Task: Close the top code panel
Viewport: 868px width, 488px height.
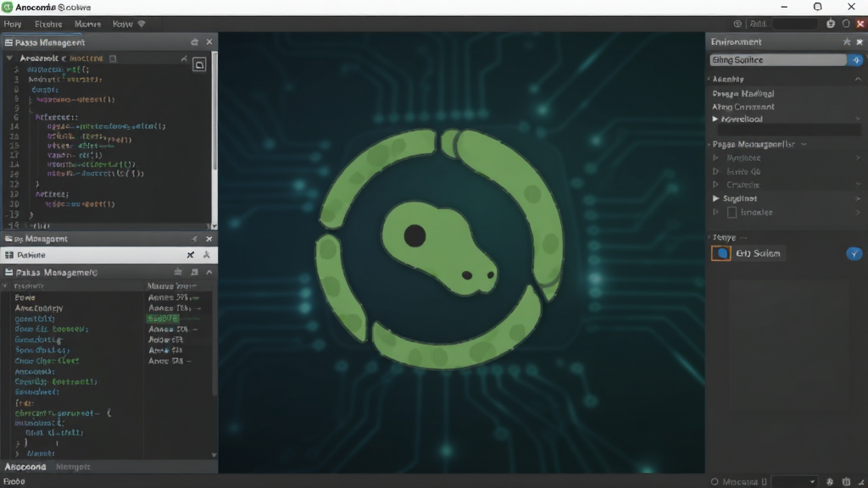Action: click(209, 42)
